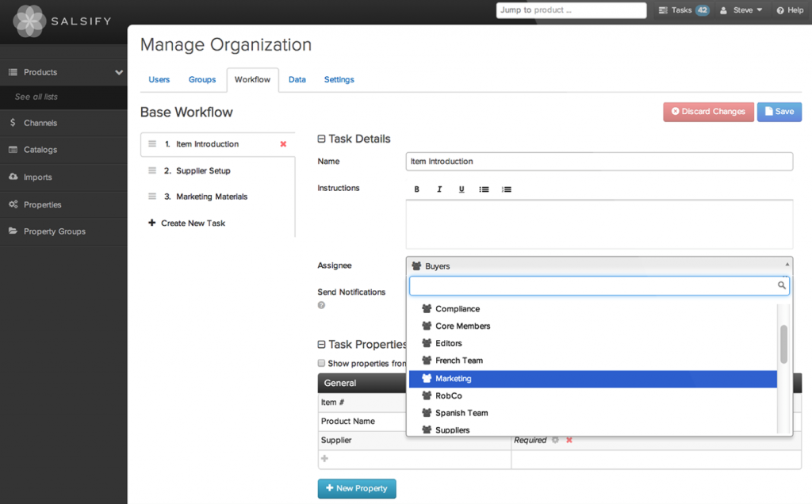Collapse the Task Details section

[x=321, y=139]
